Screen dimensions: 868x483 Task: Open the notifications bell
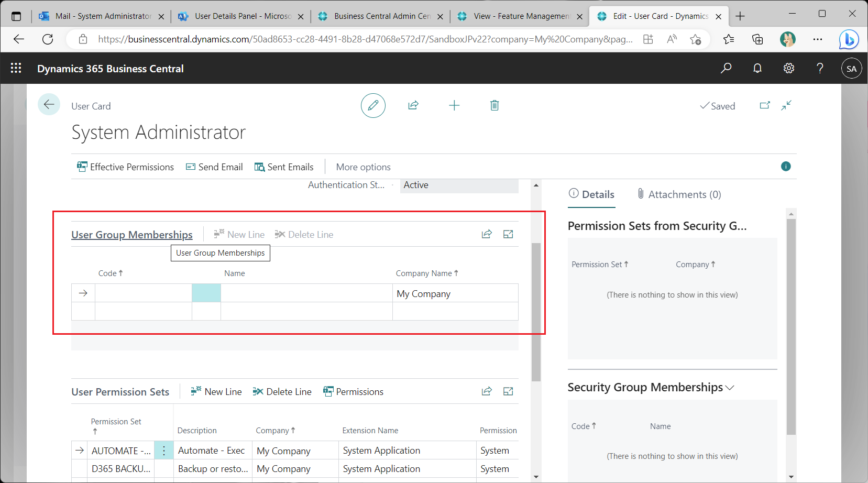coord(757,68)
